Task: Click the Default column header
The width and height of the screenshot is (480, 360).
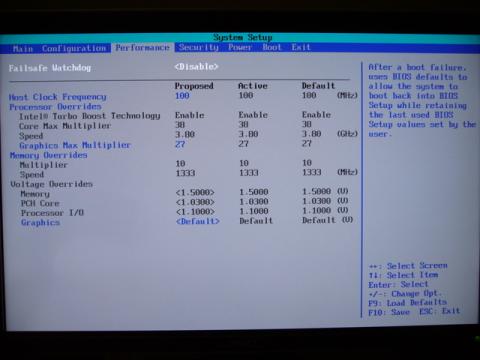Action: [x=318, y=86]
